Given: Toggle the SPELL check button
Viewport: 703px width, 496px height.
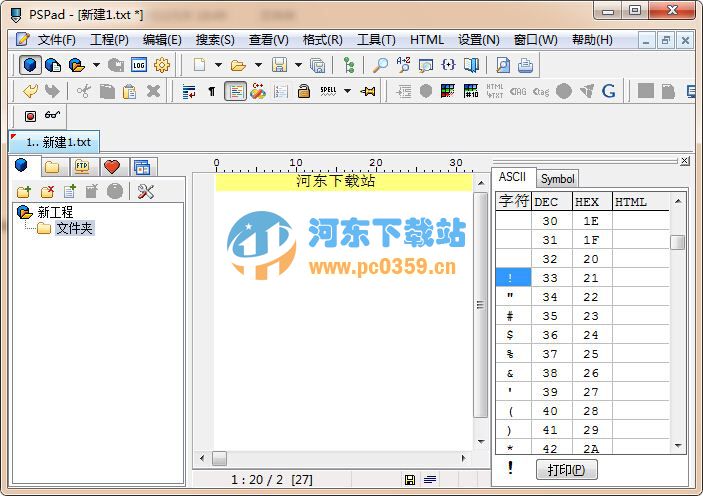Looking at the screenshot, I should [328, 91].
